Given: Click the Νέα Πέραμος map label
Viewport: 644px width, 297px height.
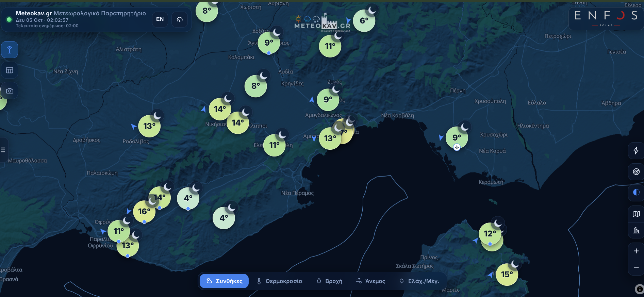Looking at the screenshot, I should pos(297,193).
